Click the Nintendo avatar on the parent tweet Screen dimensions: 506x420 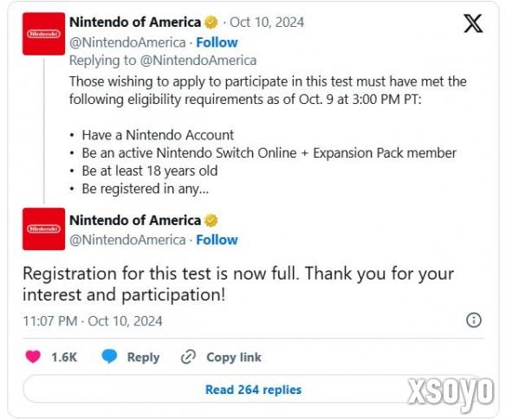(x=43, y=34)
